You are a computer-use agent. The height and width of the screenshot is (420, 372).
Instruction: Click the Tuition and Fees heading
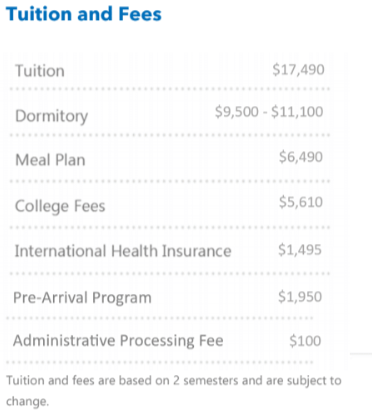[x=84, y=14]
